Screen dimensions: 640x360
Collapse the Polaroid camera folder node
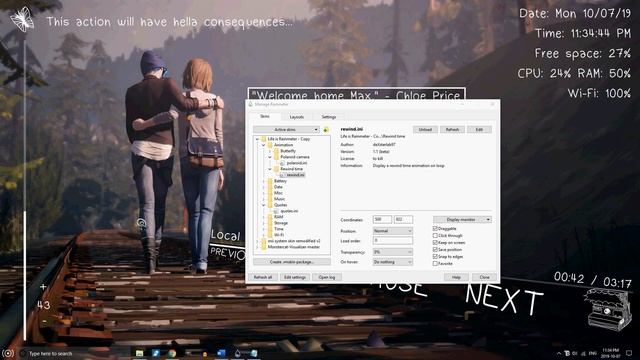coord(270,157)
